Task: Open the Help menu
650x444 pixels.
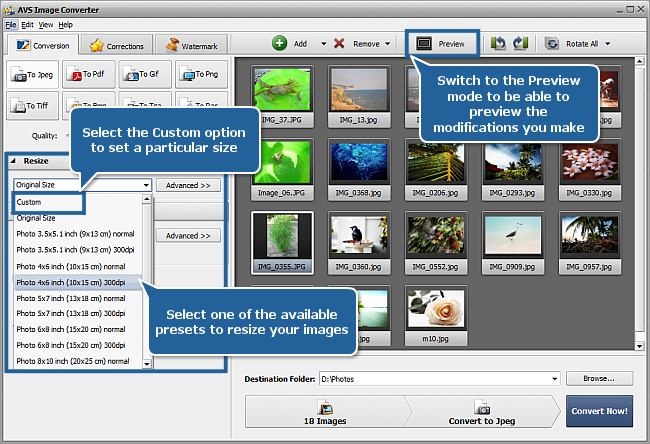Action: pyautogui.click(x=65, y=25)
